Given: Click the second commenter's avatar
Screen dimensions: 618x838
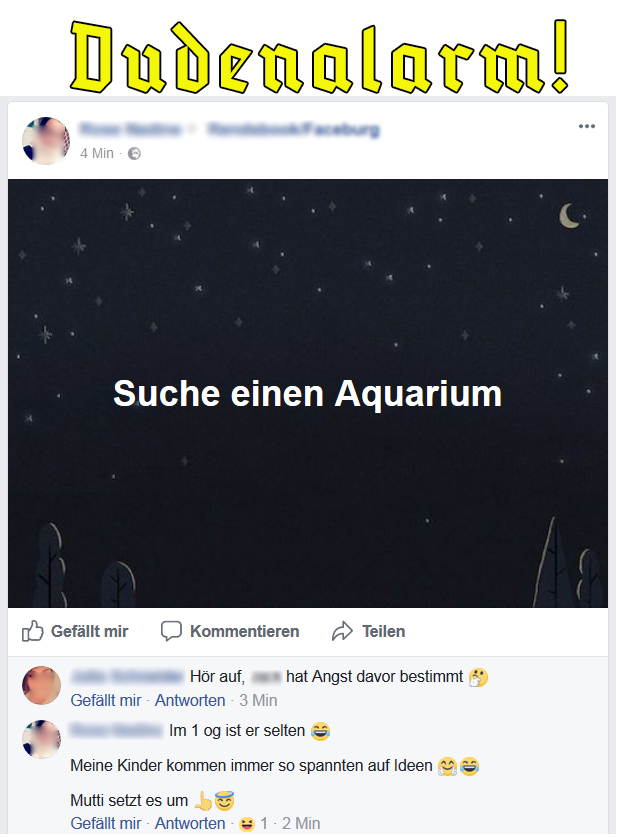Looking at the screenshot, I should click(41, 740).
